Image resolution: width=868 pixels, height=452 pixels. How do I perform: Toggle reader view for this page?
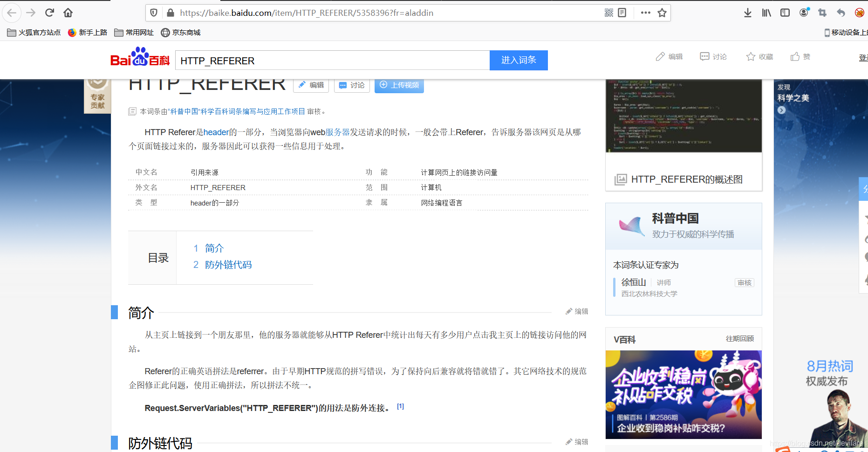click(622, 13)
